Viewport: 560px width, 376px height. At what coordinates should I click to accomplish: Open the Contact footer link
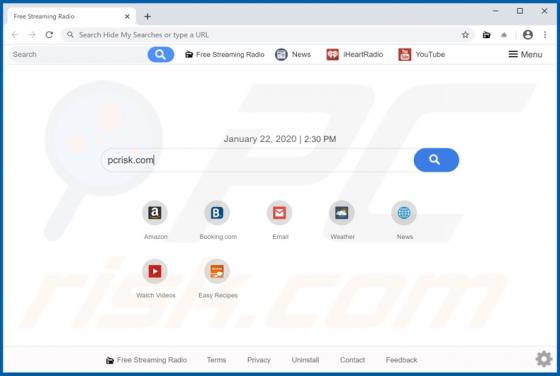point(352,360)
